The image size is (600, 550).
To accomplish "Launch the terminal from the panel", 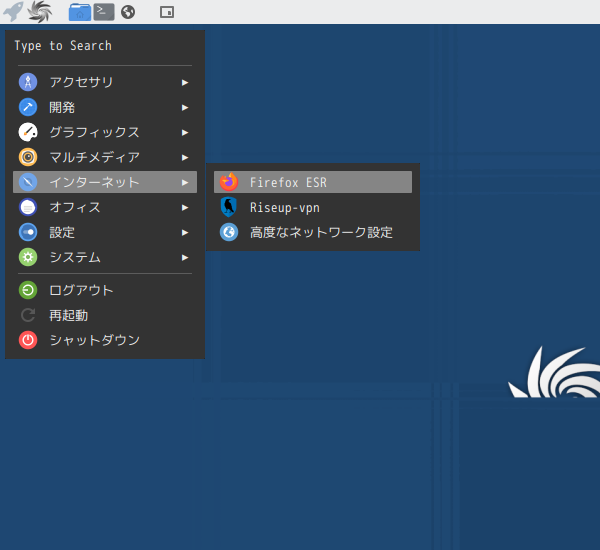I will 104,12.
